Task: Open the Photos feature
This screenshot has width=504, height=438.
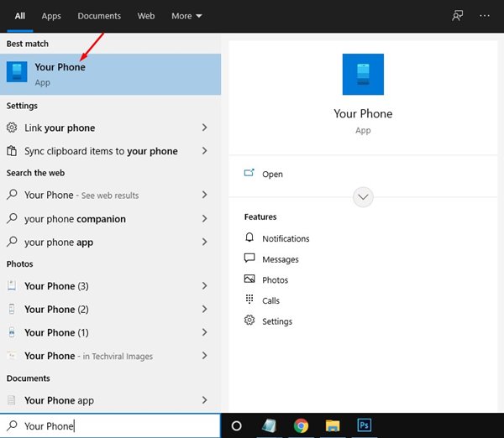Action: (x=276, y=280)
